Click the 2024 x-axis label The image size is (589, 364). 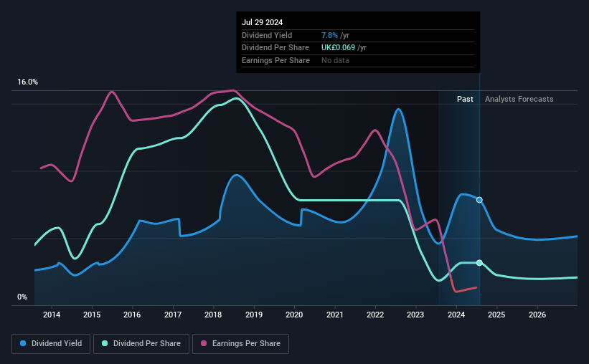[456, 315]
